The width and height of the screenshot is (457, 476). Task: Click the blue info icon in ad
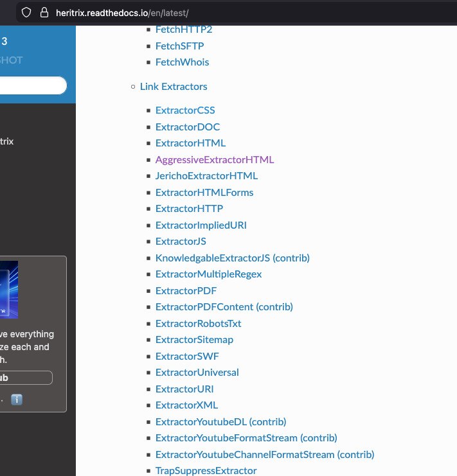(17, 399)
